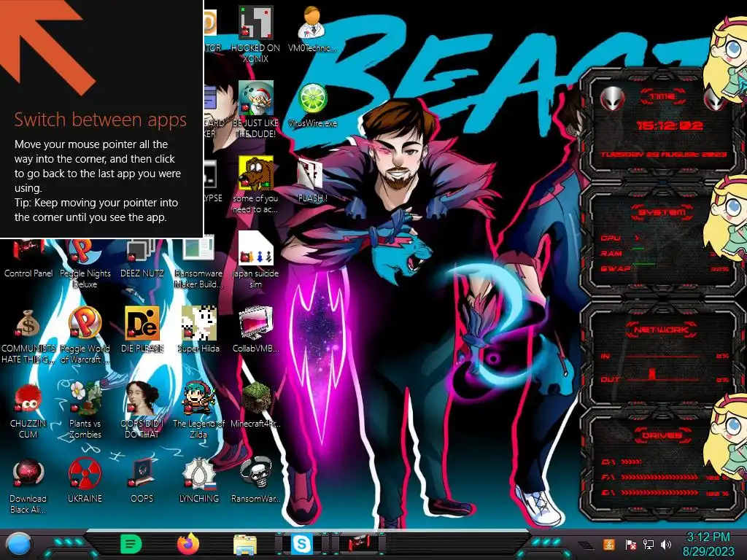Click the DRIVES widget panel
747x560 pixels.
662,464
